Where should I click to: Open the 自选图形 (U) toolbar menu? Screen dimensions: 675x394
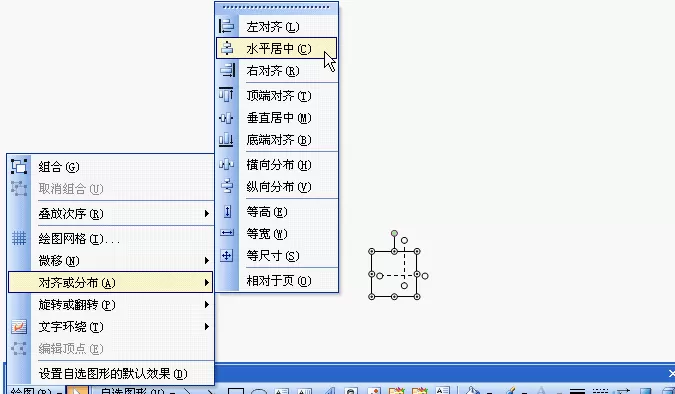tap(138, 391)
